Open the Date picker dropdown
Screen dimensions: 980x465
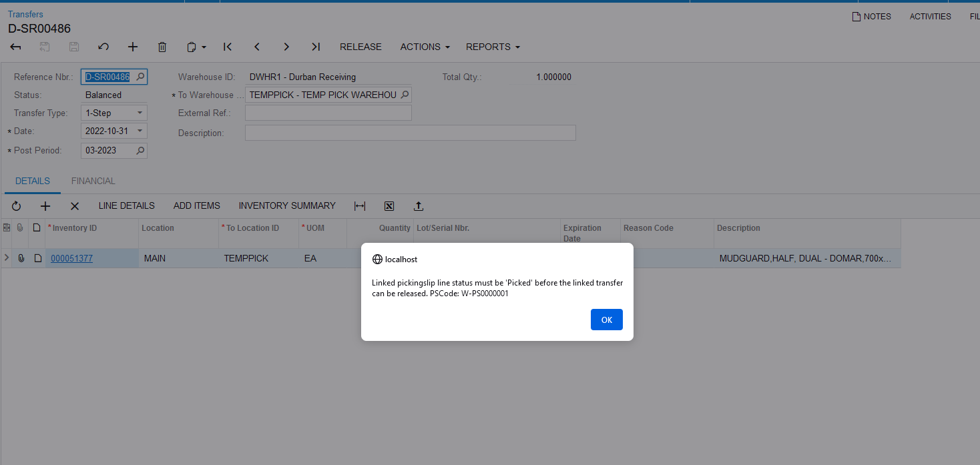tap(140, 131)
